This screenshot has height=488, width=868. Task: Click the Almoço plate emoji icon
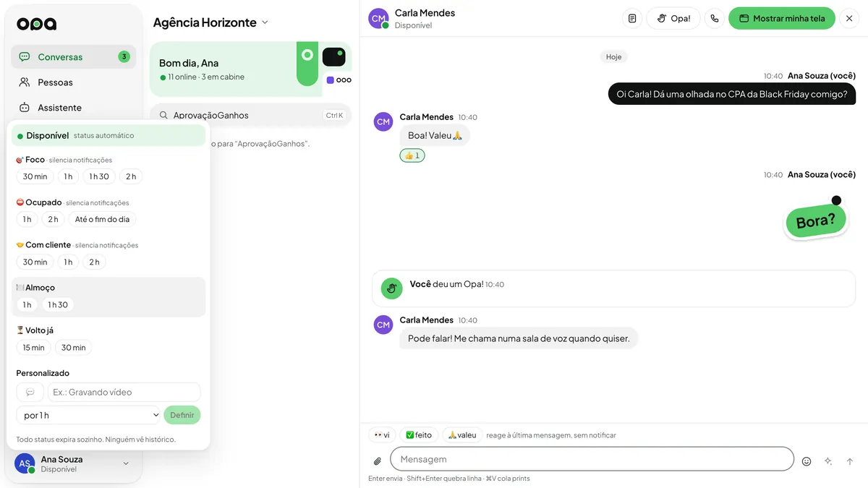point(20,288)
